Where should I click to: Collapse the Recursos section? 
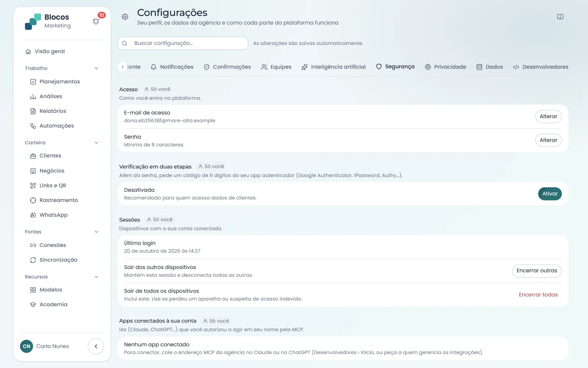96,277
